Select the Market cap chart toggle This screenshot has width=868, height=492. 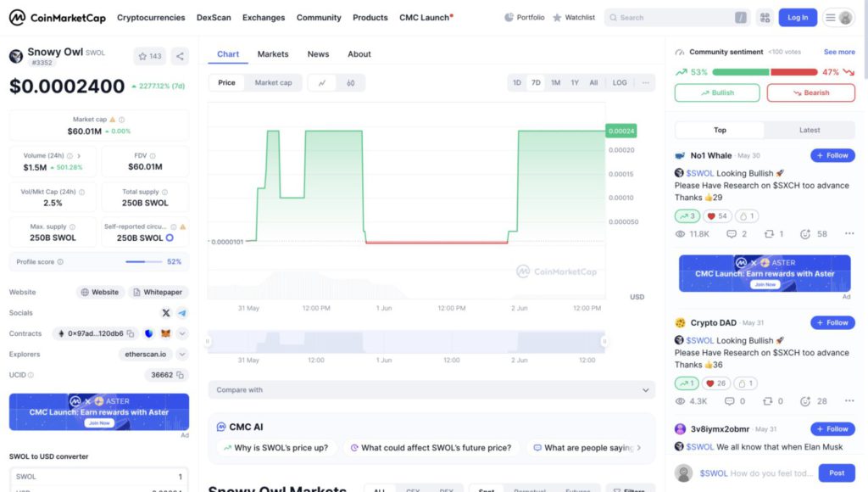tap(273, 82)
